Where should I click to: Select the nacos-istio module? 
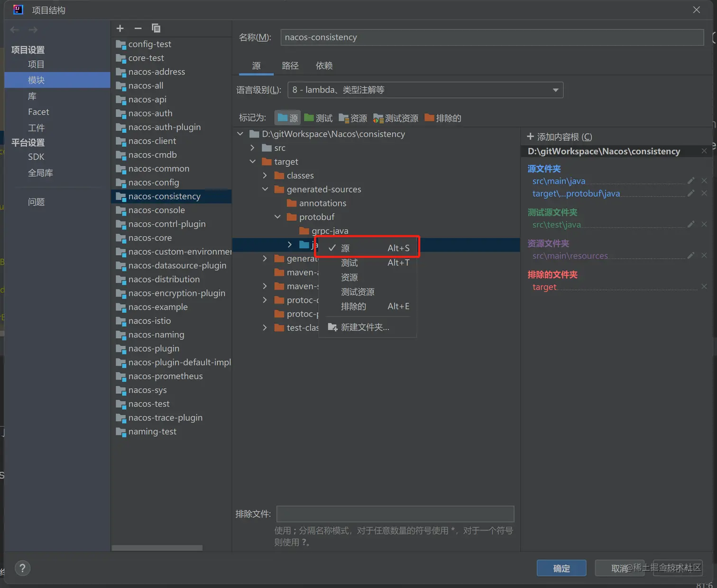coord(172,321)
